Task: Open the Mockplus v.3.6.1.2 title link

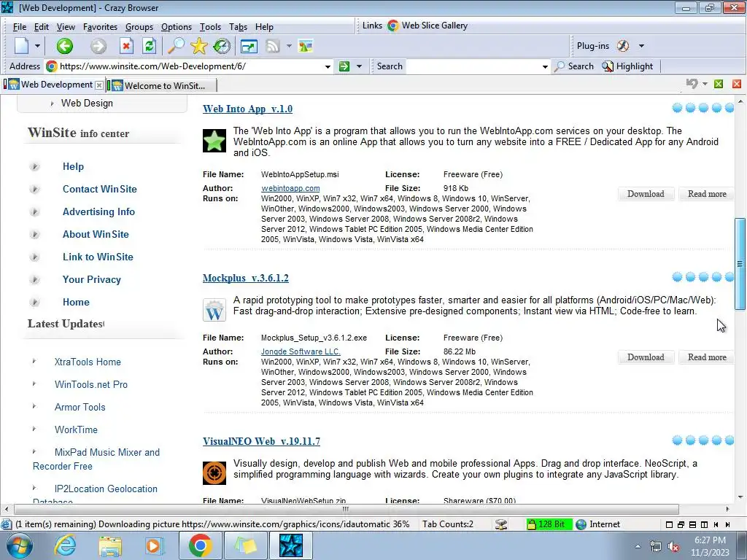Action: click(246, 278)
